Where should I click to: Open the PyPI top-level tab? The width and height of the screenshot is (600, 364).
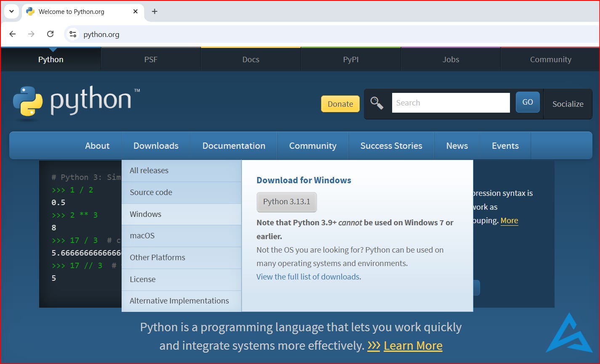pos(351,59)
